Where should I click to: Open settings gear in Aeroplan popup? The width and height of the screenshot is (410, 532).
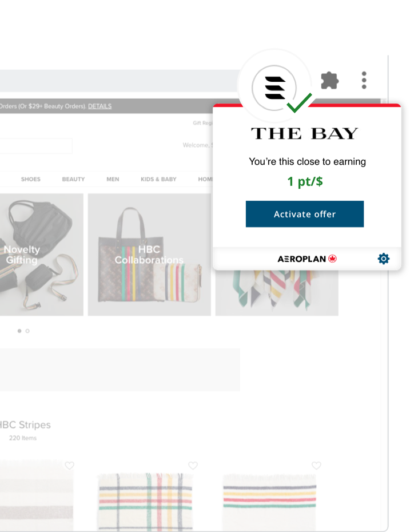(384, 259)
